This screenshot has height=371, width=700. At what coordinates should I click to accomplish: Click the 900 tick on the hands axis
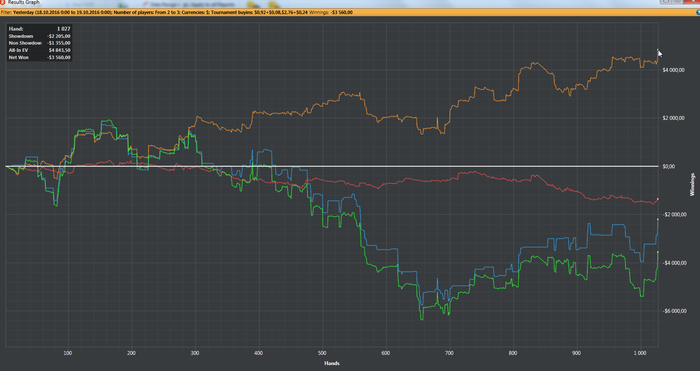[x=576, y=353]
